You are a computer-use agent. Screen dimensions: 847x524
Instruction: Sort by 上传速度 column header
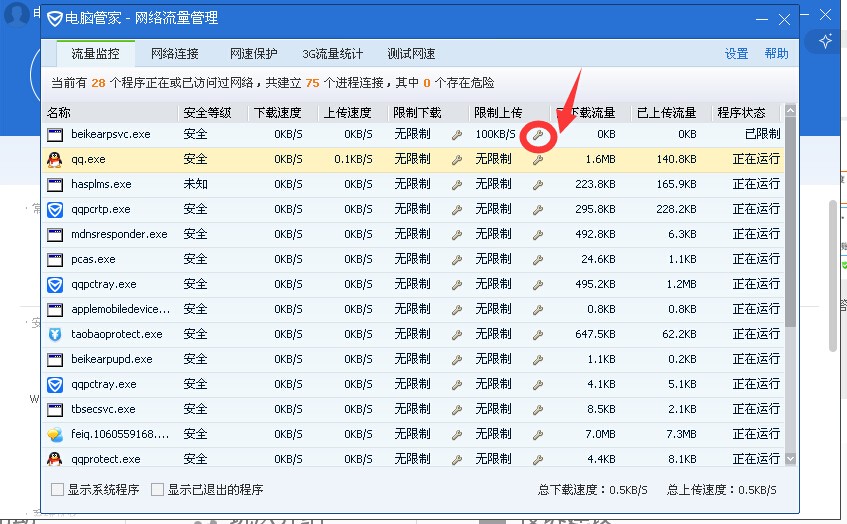(353, 112)
